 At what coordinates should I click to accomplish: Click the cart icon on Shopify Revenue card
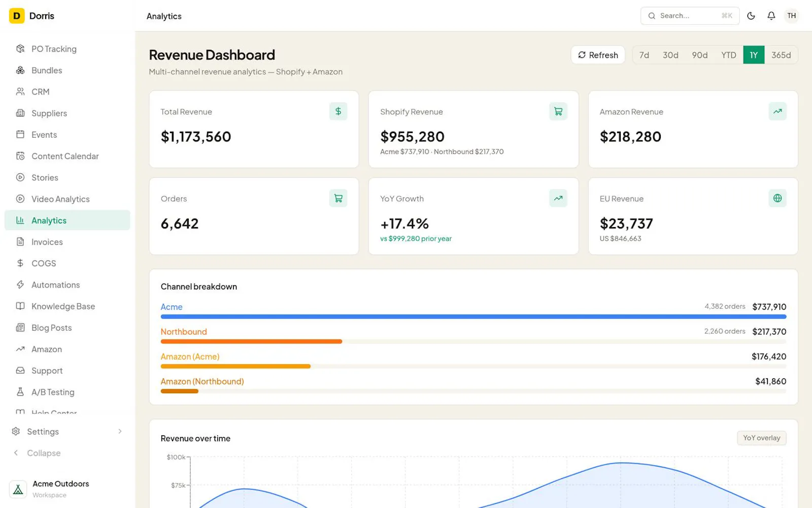pyautogui.click(x=558, y=111)
